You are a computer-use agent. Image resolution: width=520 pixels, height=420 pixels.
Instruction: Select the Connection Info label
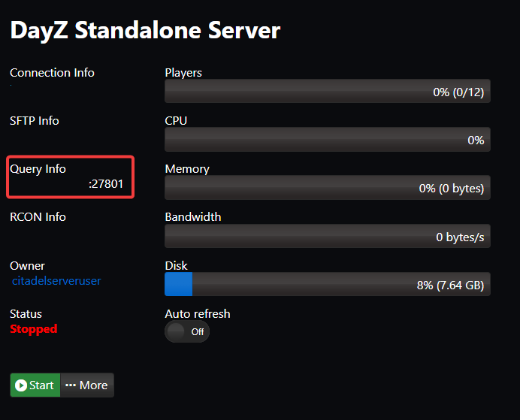coord(52,73)
